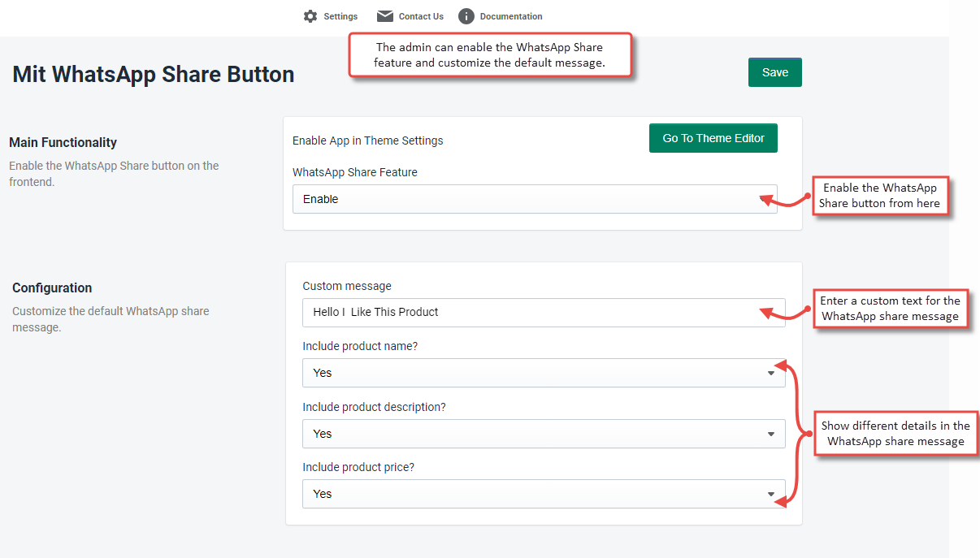Expand the Include product price dropdown
The width and height of the screenshot is (980, 558).
[x=543, y=494]
